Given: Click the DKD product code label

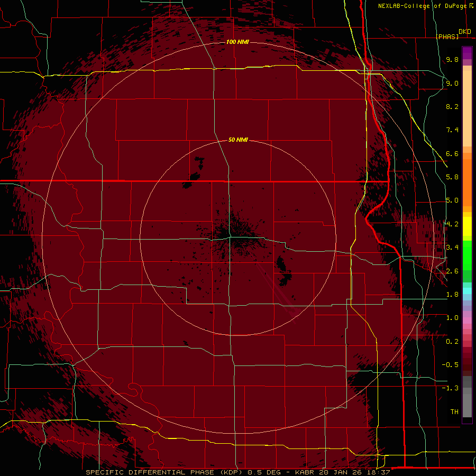Looking at the screenshot, I should coord(464,32).
